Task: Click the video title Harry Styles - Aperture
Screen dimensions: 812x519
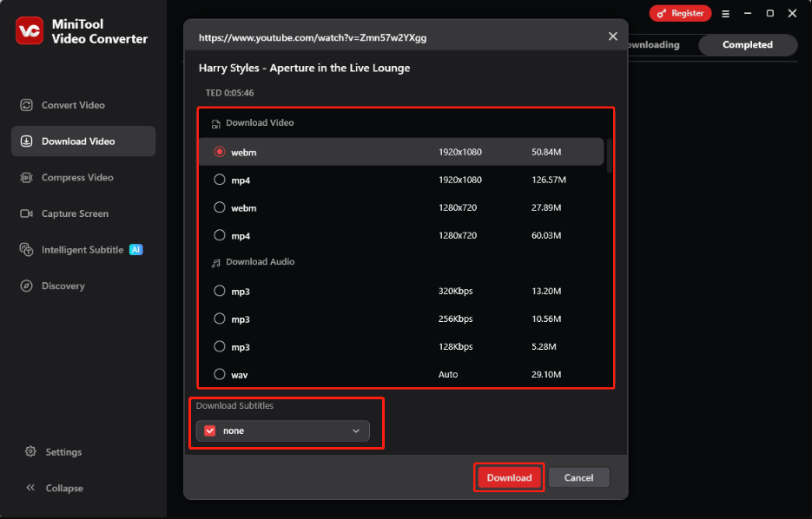Action: point(305,68)
